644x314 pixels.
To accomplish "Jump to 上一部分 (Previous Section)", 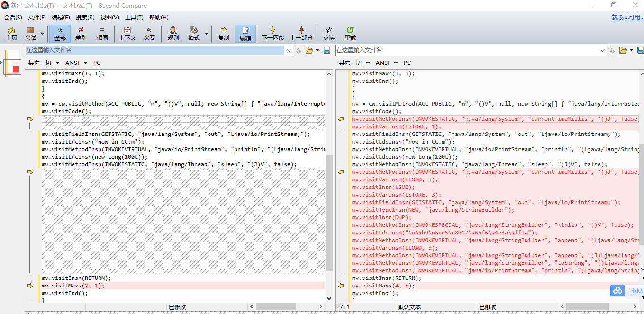I will tap(301, 33).
